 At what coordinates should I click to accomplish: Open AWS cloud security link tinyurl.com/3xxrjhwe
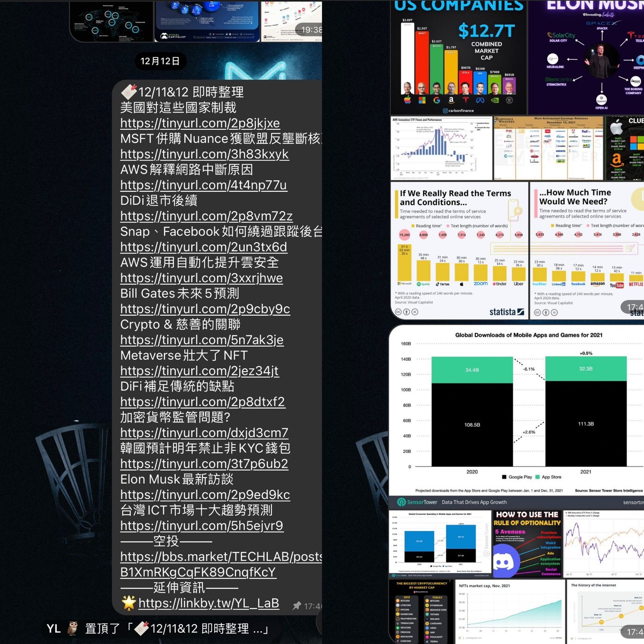click(201, 278)
